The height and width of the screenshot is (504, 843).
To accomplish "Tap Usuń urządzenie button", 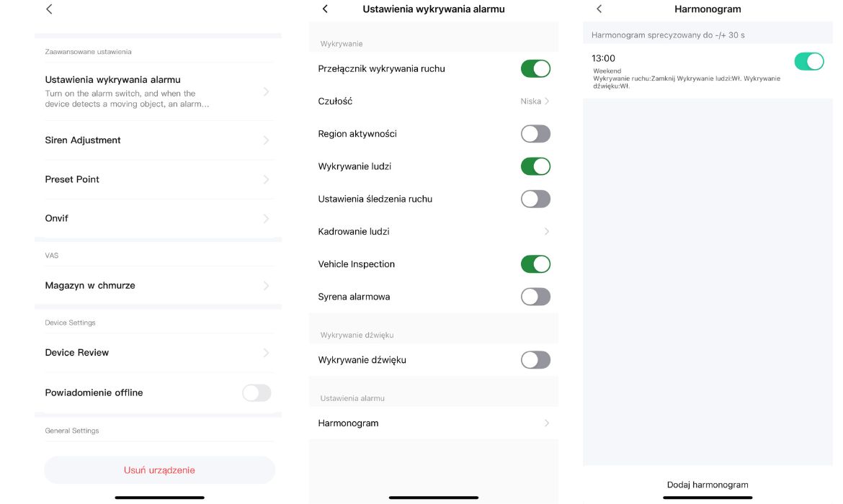I will tap(159, 470).
